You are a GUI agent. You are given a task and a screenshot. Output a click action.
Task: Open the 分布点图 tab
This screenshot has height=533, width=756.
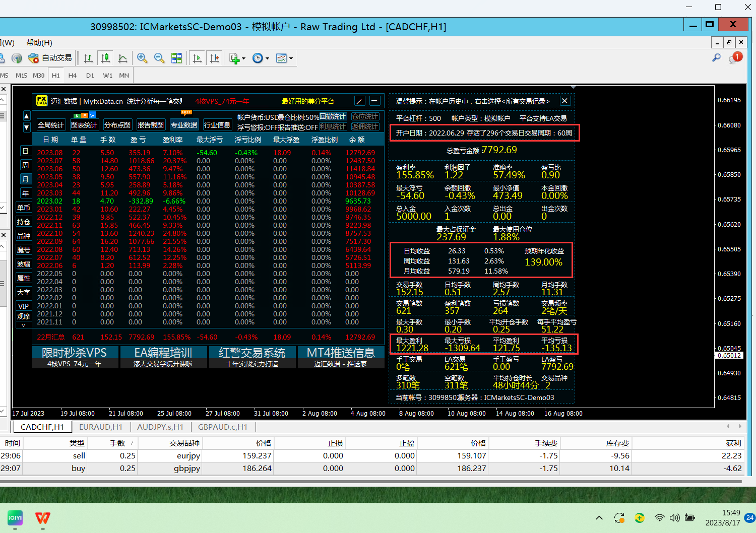coord(117,125)
